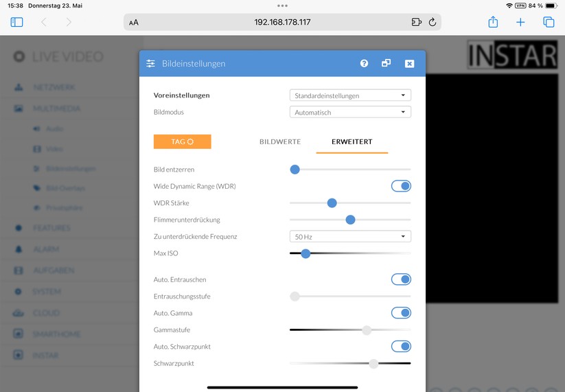Image resolution: width=565 pixels, height=392 pixels.
Task: Toggle the Auto. Gamma switch
Action: [401, 313]
